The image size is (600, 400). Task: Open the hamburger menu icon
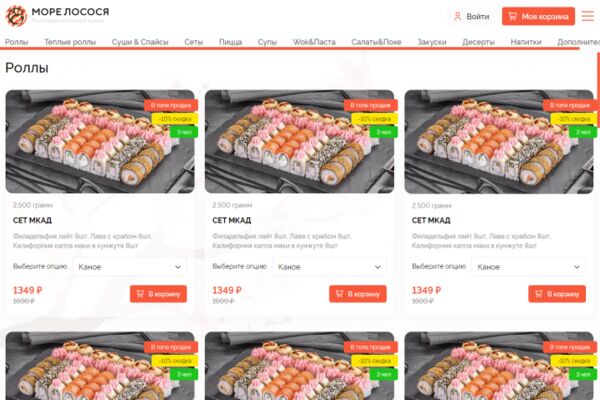pos(588,16)
